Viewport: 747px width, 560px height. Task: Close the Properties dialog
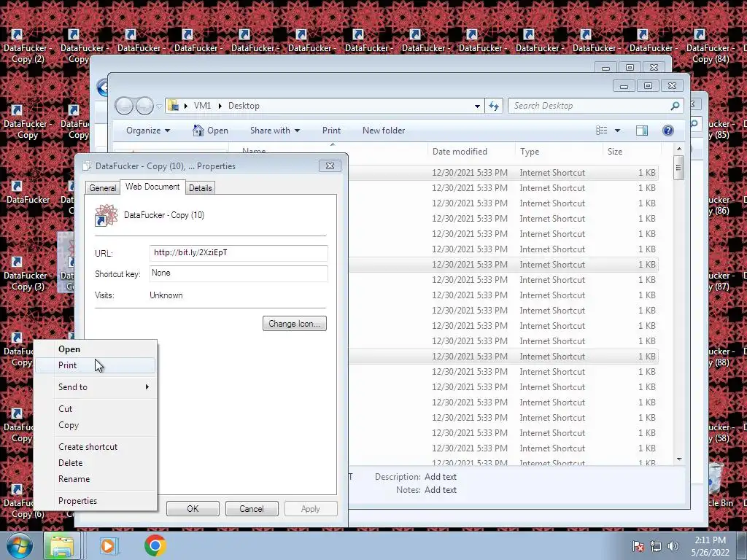(x=330, y=166)
